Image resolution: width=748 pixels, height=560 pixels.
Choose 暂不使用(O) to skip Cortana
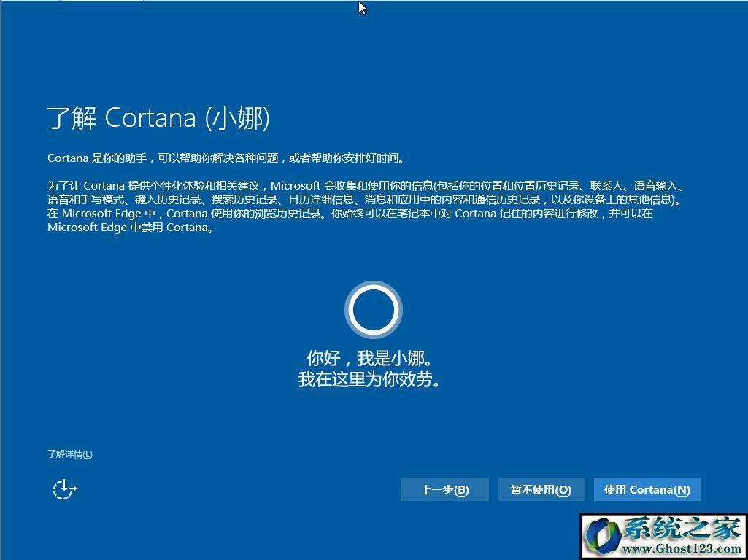(x=541, y=489)
